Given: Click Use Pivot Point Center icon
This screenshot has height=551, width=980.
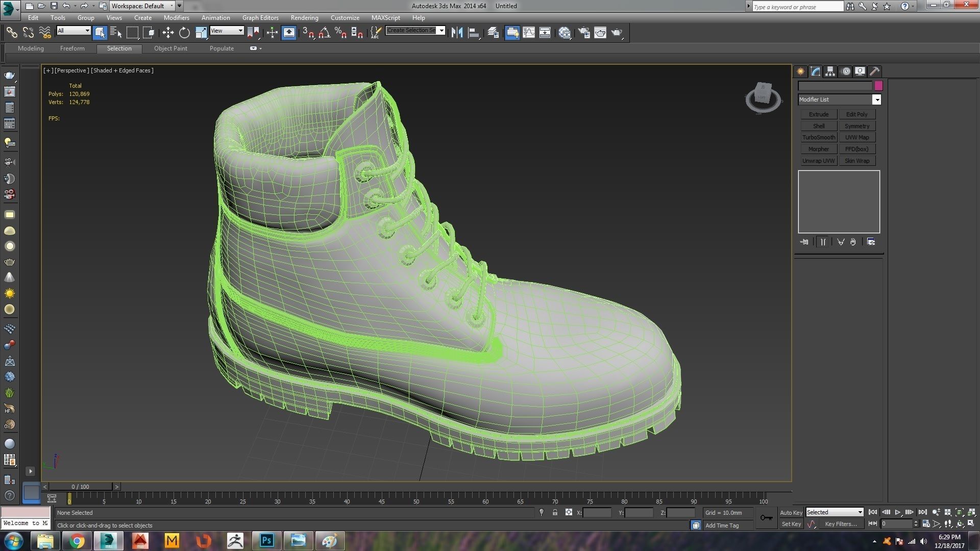Looking at the screenshot, I should coord(253,33).
